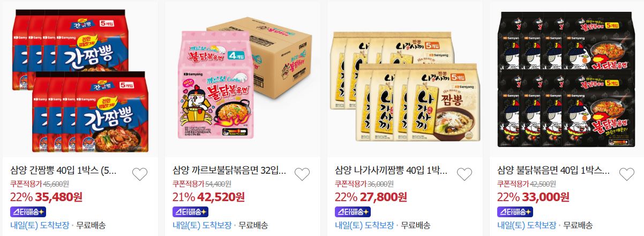Click the 스타배송 badge under 불닭볶음면
The width and height of the screenshot is (644, 236).
(515, 211)
